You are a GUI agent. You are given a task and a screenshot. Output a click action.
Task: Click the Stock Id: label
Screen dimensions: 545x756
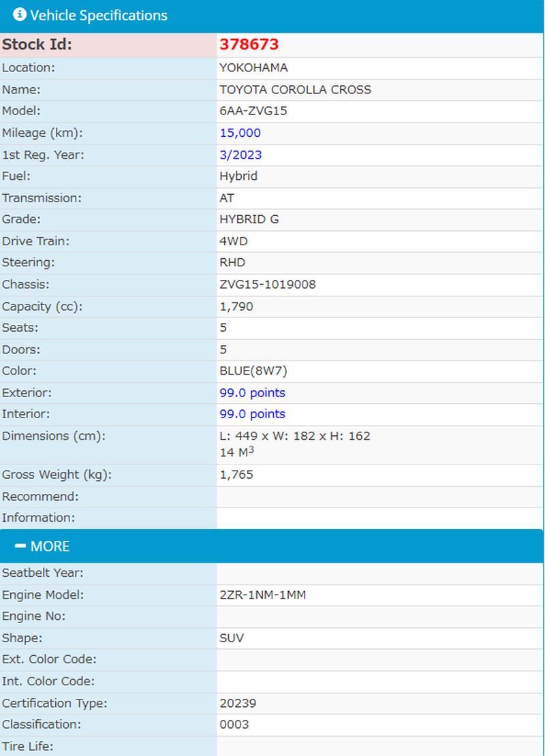tap(37, 44)
